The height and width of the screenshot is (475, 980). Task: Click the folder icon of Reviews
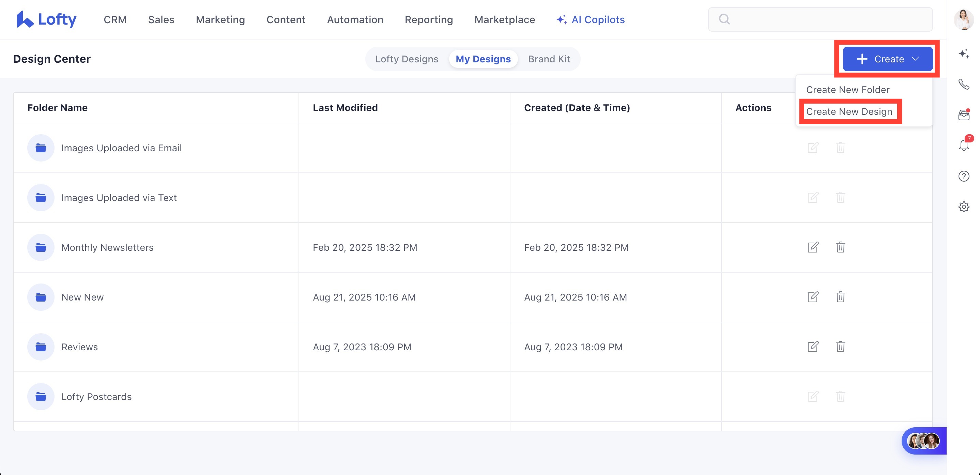(x=41, y=347)
